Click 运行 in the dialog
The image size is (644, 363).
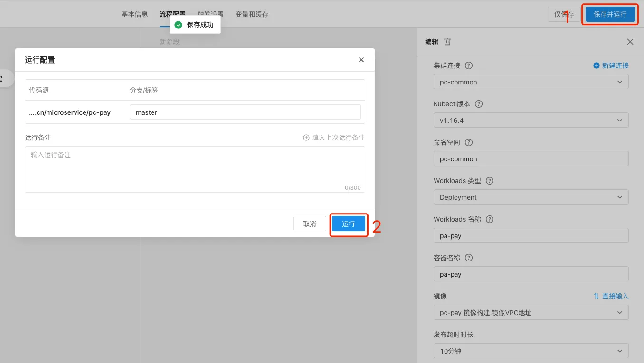tap(349, 224)
